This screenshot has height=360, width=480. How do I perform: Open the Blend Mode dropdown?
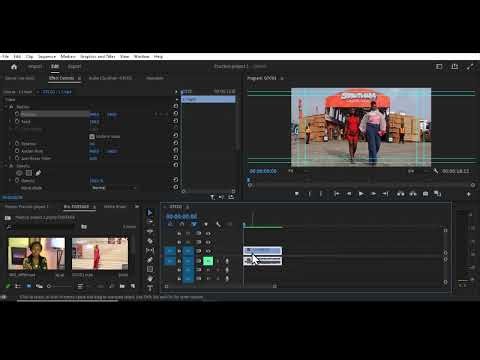[x=114, y=188]
